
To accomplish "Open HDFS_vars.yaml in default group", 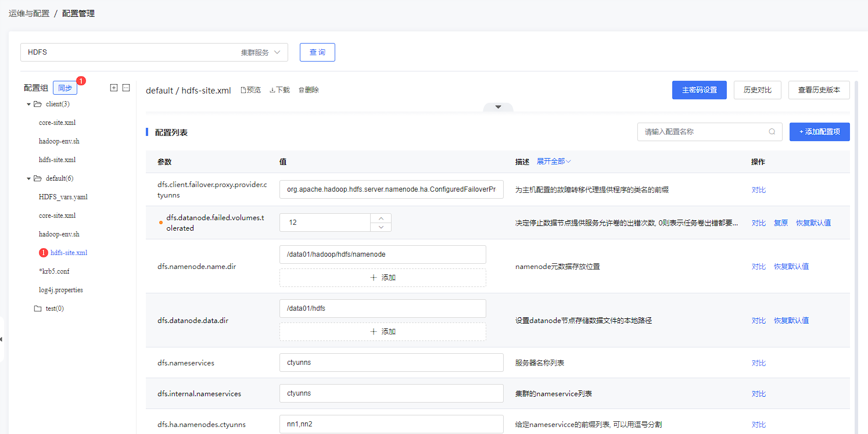I will pos(63,197).
